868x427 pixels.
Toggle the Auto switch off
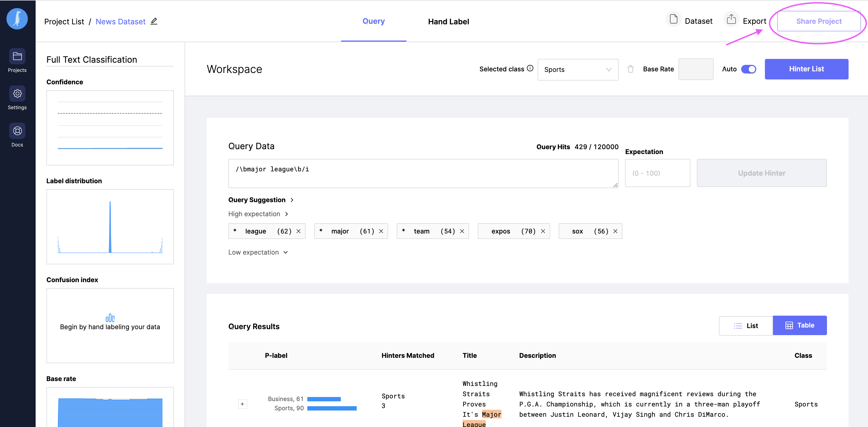(748, 69)
